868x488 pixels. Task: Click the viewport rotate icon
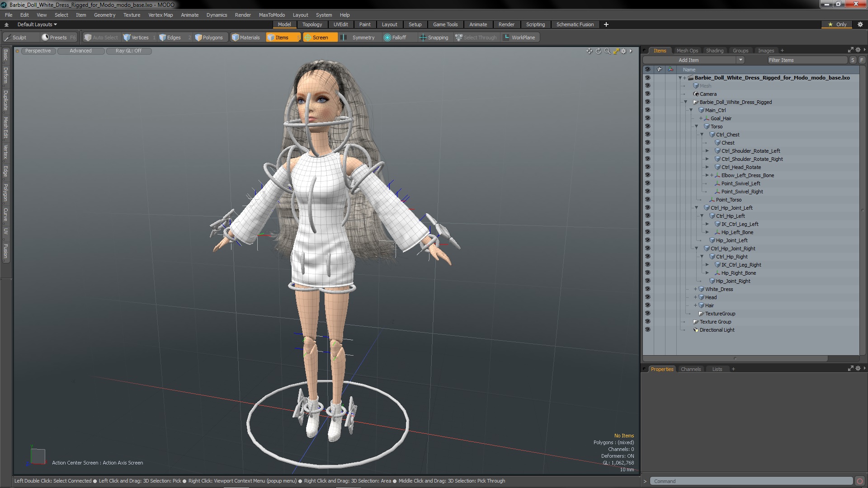pos(598,51)
